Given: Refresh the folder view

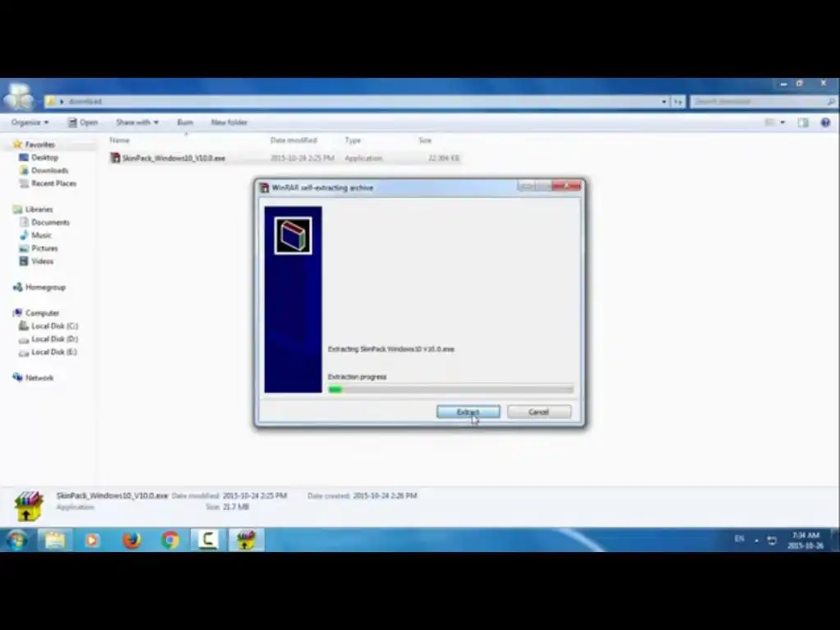Looking at the screenshot, I should [x=678, y=101].
